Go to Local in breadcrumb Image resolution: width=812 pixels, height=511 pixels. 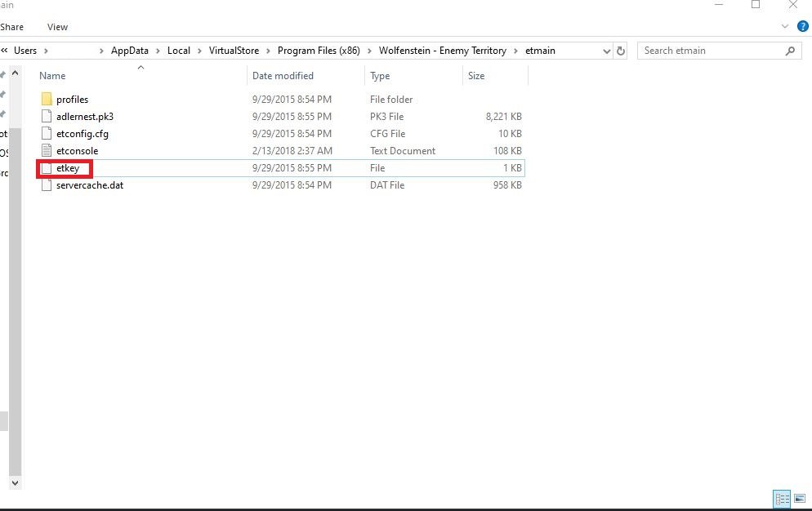pos(179,51)
